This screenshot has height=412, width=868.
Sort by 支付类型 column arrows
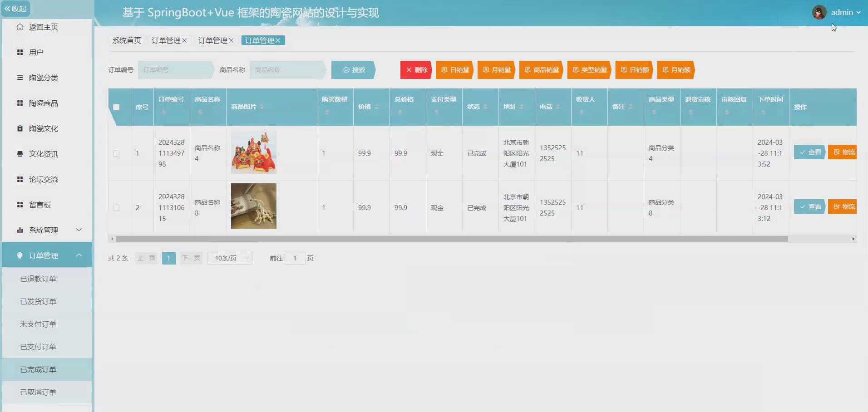click(436, 112)
